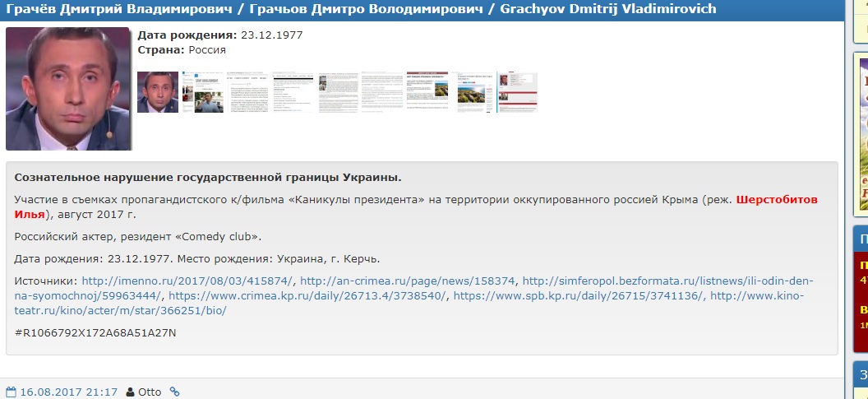Click the permalink chain icon in the footer
The height and width of the screenshot is (399, 868).
pos(174,392)
